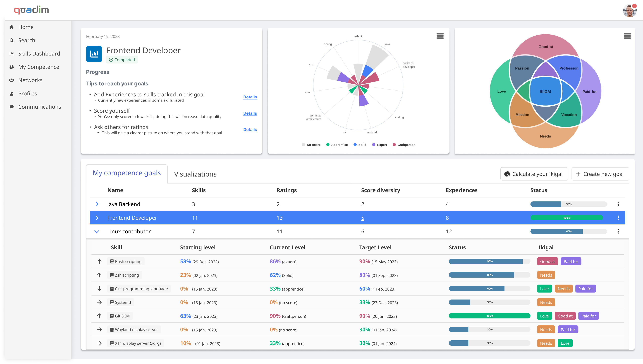Open kebab menu for Java Backend row
The height and width of the screenshot is (364, 643).
click(618, 204)
